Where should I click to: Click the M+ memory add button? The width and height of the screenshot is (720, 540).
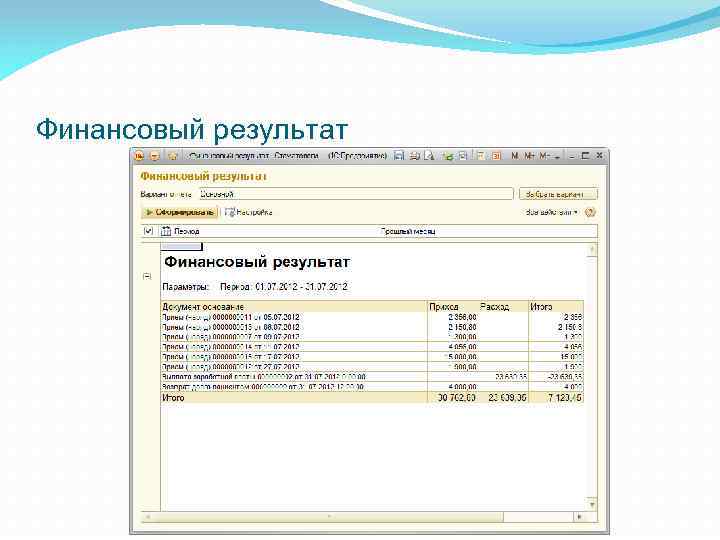pyautogui.click(x=529, y=156)
